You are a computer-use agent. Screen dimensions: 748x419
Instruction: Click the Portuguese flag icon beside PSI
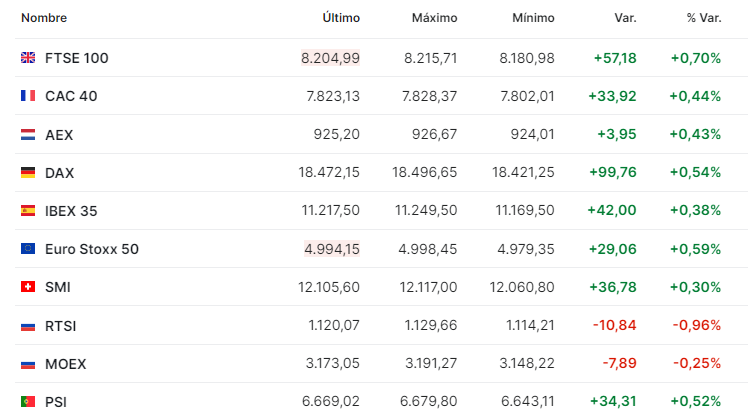pos(28,402)
